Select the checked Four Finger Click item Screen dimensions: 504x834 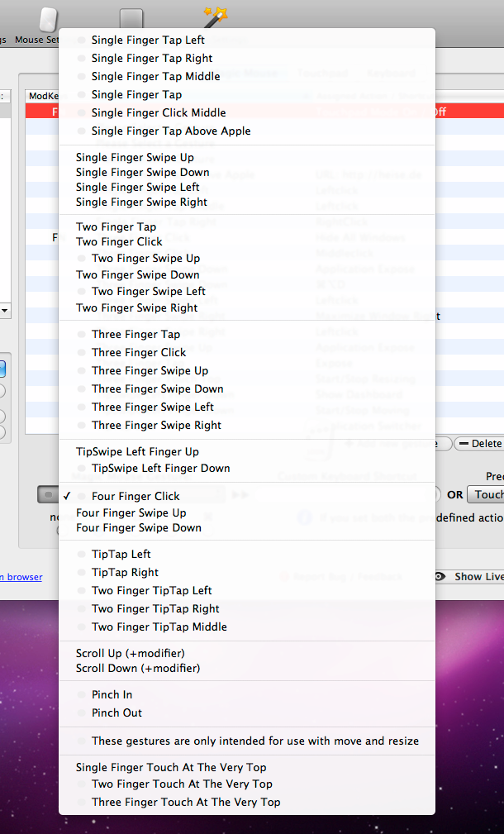pos(136,496)
